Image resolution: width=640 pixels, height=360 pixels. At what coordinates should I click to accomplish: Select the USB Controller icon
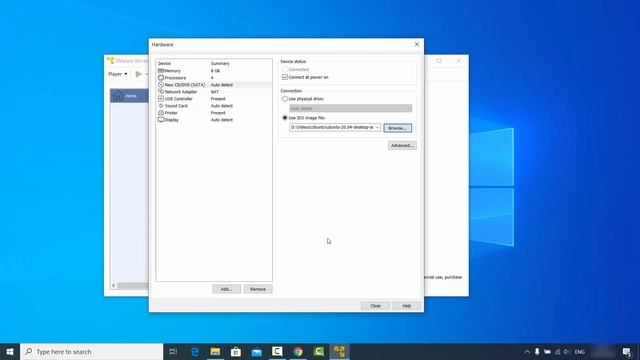(161, 98)
